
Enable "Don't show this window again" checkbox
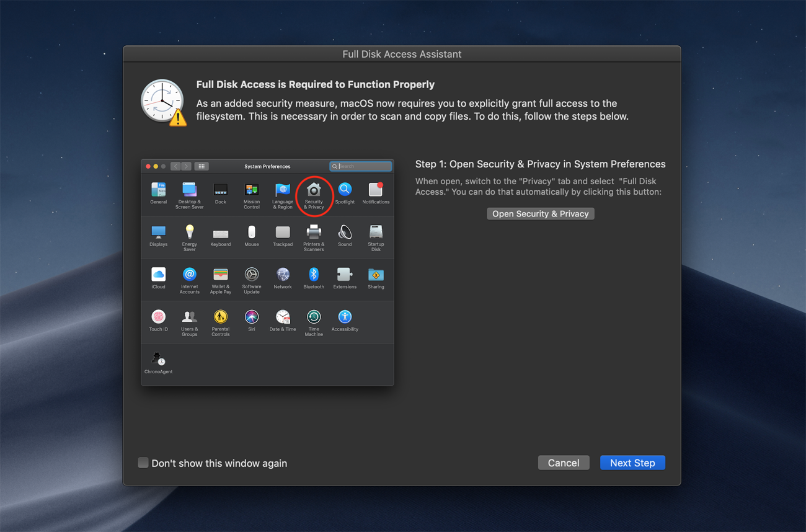pyautogui.click(x=143, y=463)
